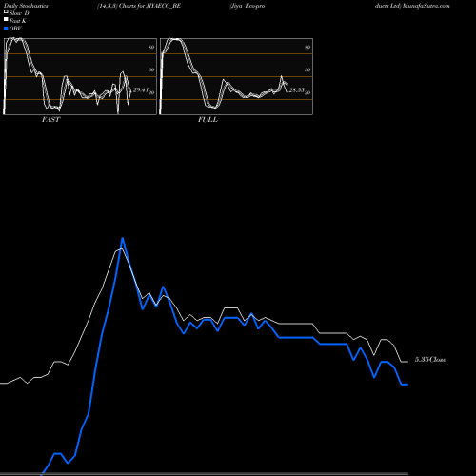This screenshot has width=476, height=476.
Task: Click the Fast K legend swatch
Action: 6,20
